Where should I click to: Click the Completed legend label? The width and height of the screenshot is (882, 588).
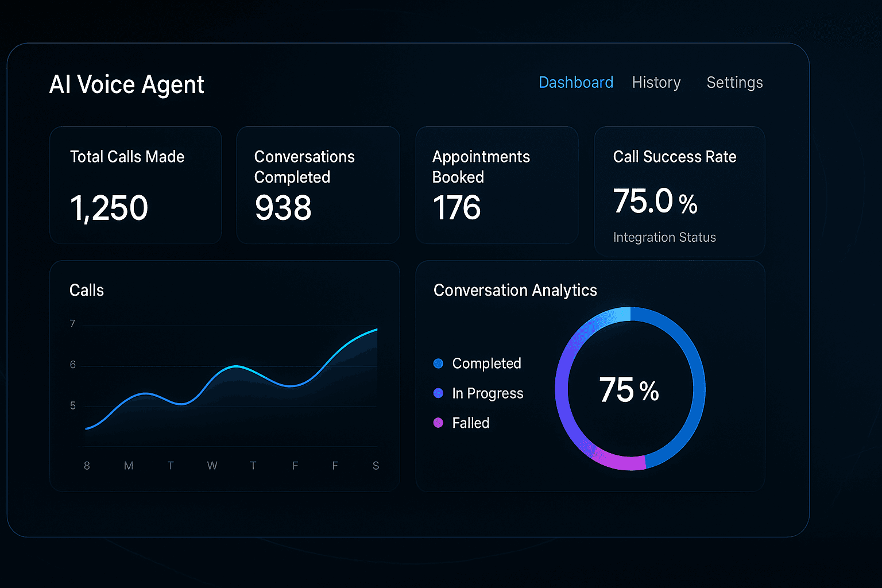[x=487, y=363]
